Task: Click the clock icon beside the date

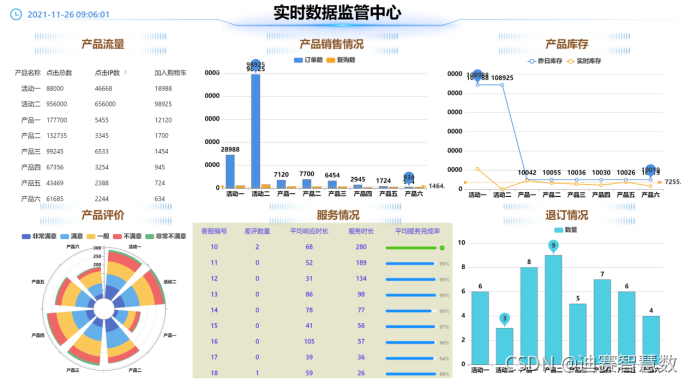Action: (x=16, y=15)
